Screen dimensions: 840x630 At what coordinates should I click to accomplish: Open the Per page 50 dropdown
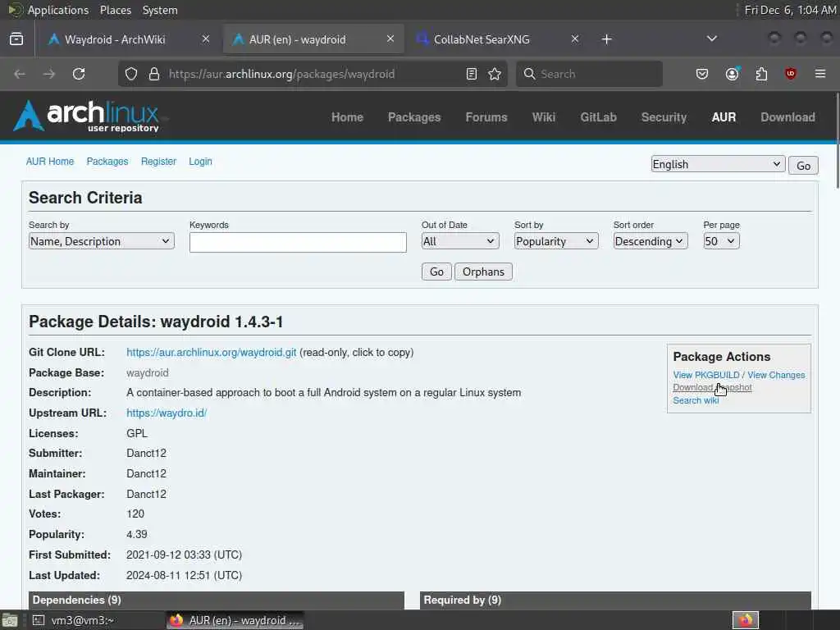click(722, 242)
